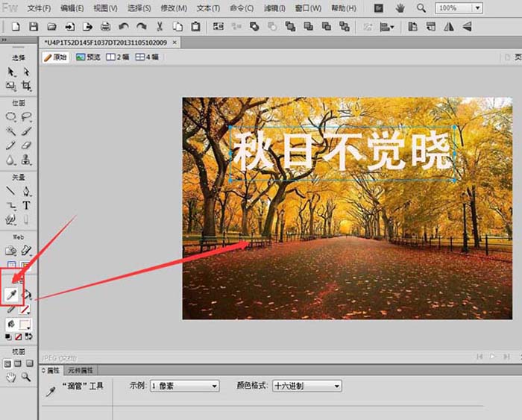Select the Text tool (T)
The image size is (522, 420).
26,205
